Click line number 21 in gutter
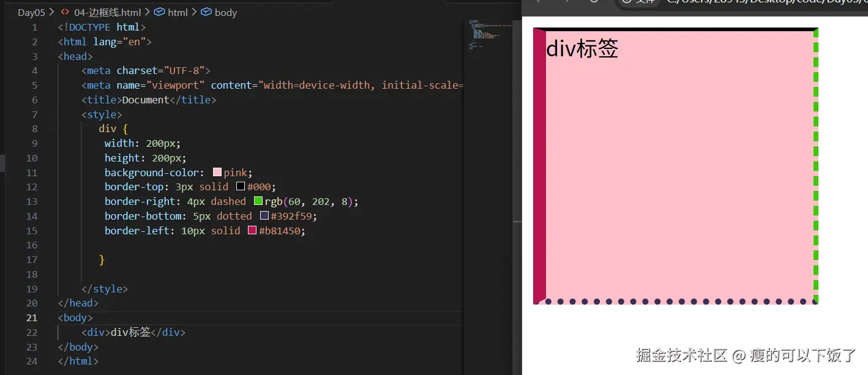Screen dimensions: 868x375 (32, 318)
